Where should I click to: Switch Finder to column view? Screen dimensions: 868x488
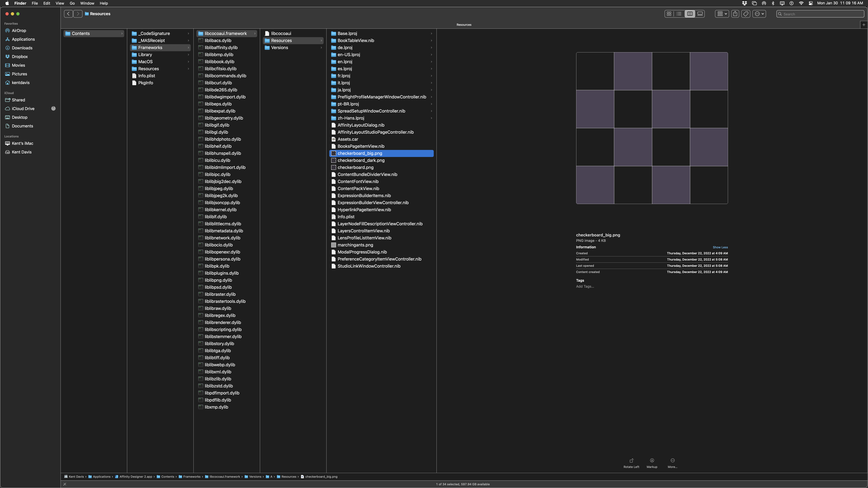[x=690, y=14]
